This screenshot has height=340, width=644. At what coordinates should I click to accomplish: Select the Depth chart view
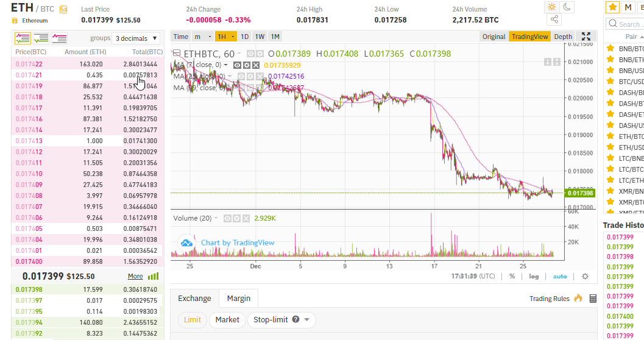[x=563, y=37]
